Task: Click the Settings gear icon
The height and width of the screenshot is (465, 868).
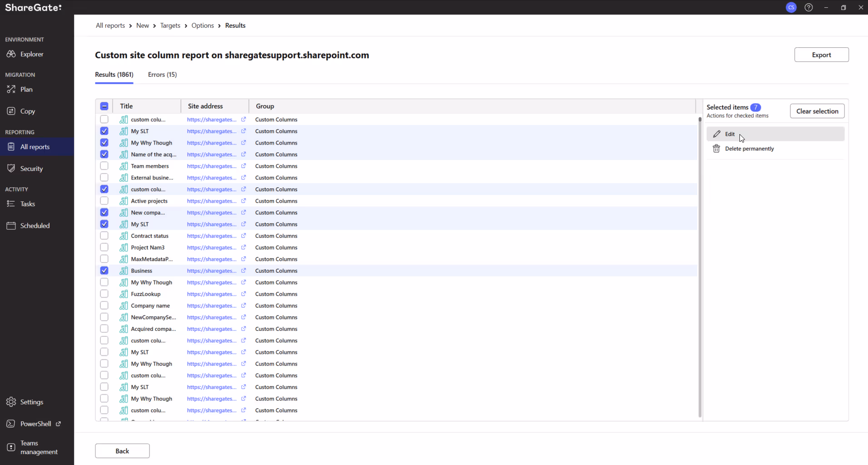Action: point(11,402)
